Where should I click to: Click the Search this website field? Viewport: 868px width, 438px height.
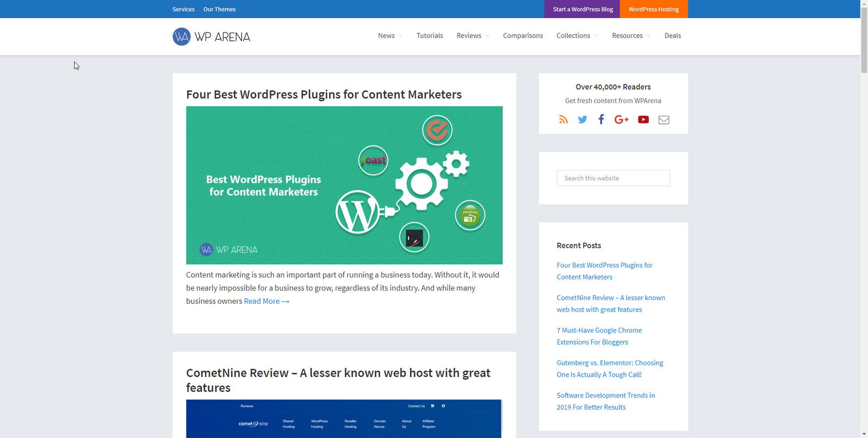point(613,178)
